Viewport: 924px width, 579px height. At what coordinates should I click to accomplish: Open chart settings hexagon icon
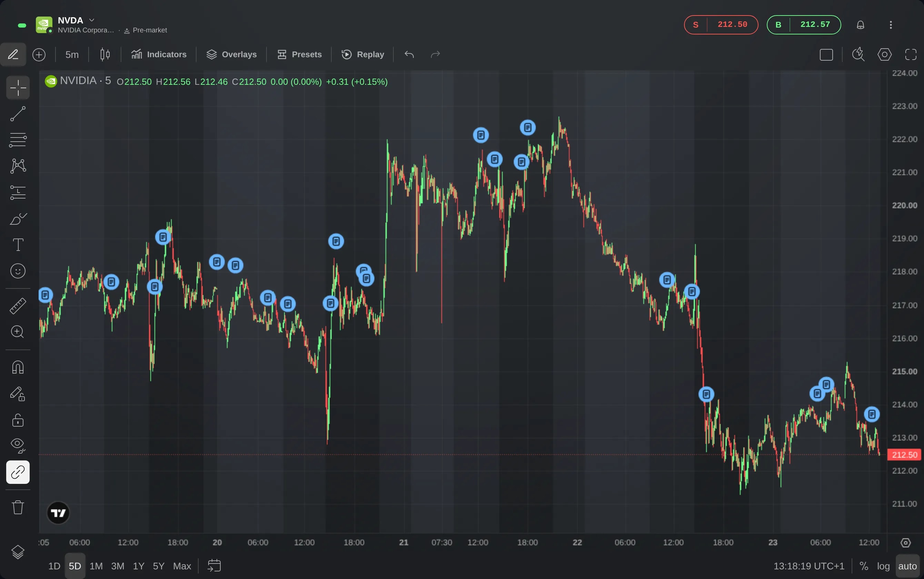coord(885,54)
